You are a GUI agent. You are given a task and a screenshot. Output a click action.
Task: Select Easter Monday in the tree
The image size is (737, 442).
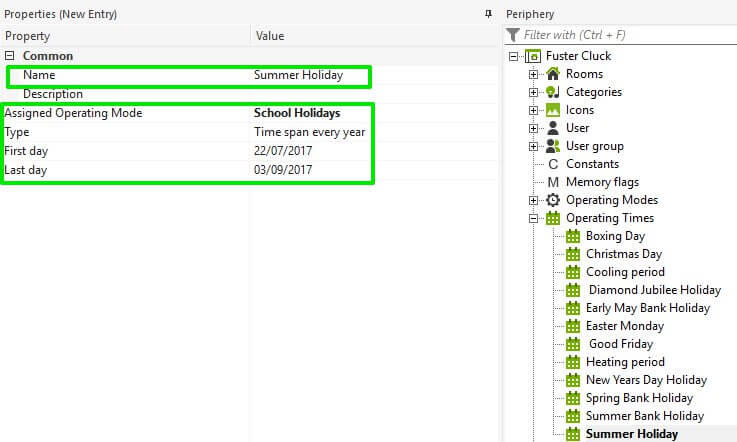[x=625, y=326]
